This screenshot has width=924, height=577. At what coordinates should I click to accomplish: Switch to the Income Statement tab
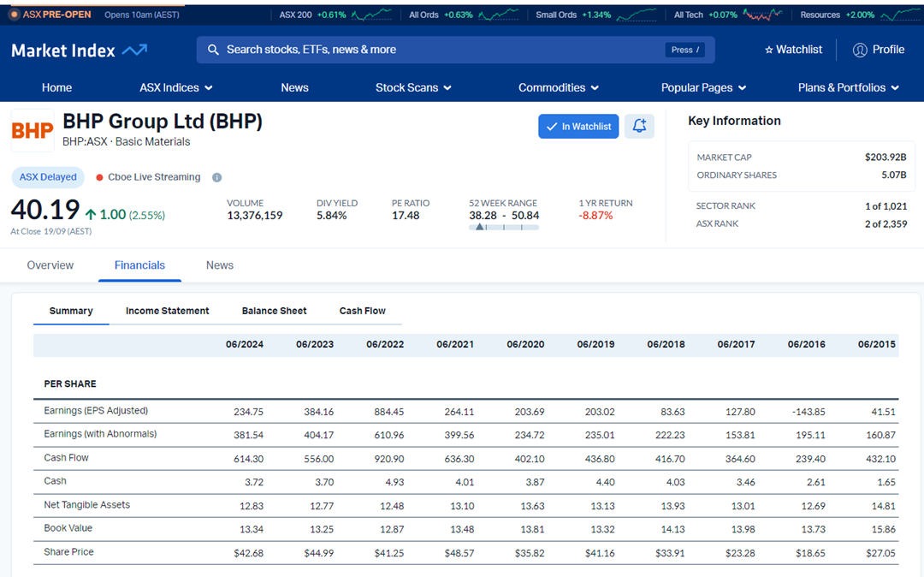tap(167, 311)
